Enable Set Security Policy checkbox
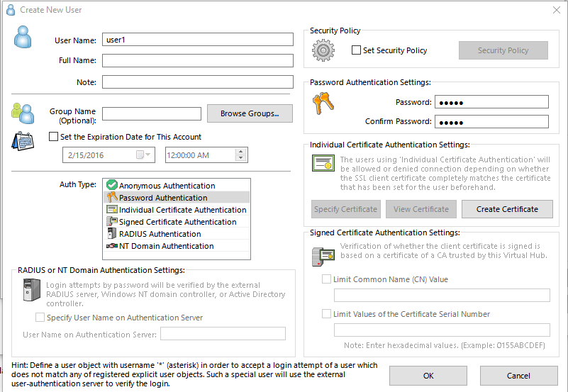The image size is (568, 392). [356, 50]
